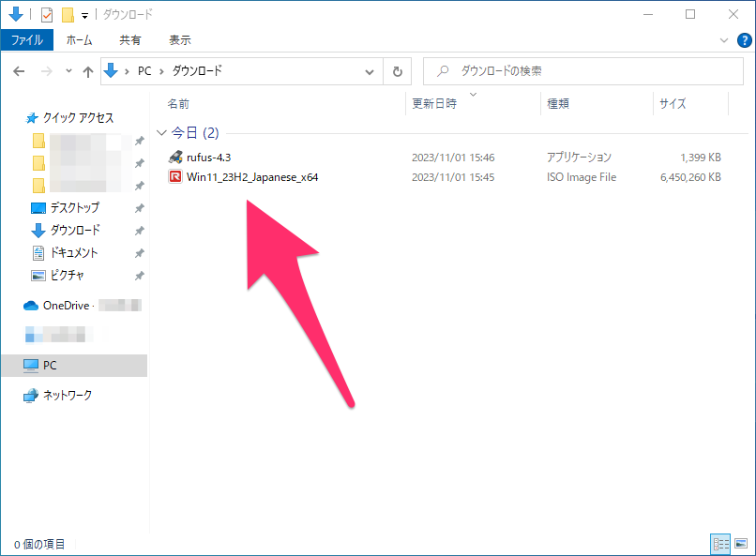Go back to the previous folder
The image size is (756, 556).
click(20, 70)
